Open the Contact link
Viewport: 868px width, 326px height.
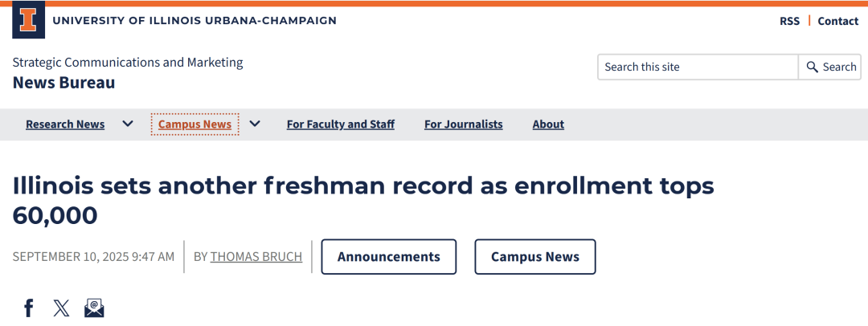point(838,21)
